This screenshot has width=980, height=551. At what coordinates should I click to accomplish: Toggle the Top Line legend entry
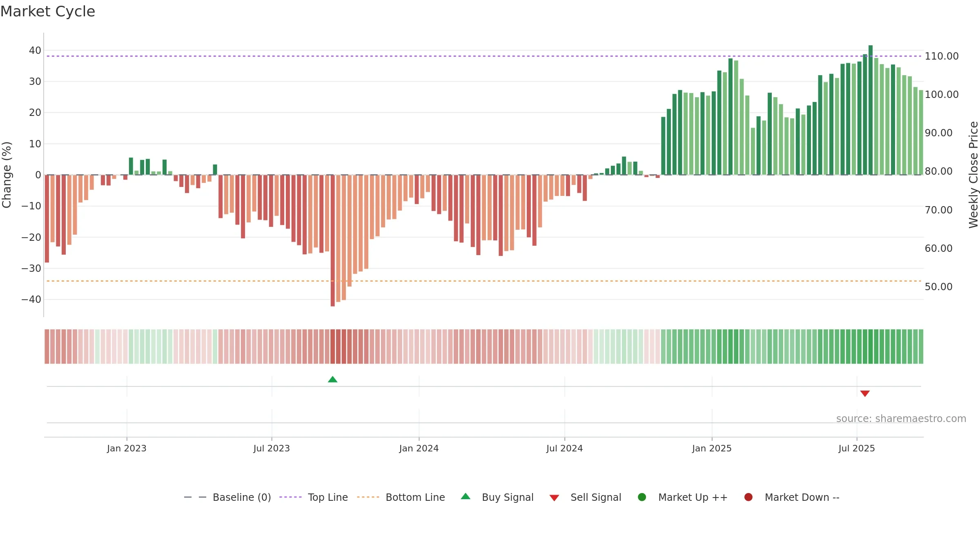[x=314, y=497]
